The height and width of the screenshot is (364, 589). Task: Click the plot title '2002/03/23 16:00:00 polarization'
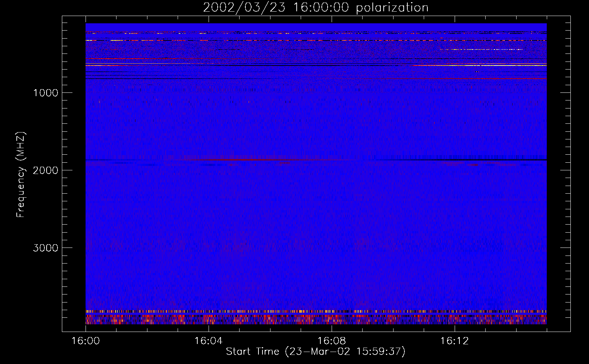pyautogui.click(x=316, y=8)
